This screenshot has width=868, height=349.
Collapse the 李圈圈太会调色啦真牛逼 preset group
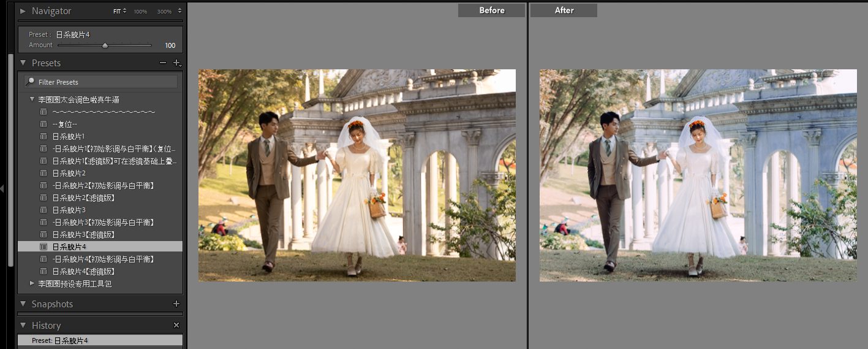[33, 99]
